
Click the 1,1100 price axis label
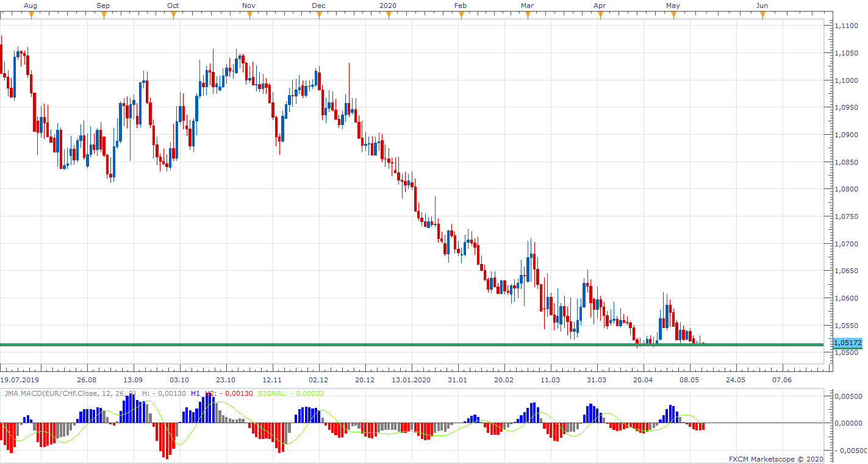(x=847, y=26)
